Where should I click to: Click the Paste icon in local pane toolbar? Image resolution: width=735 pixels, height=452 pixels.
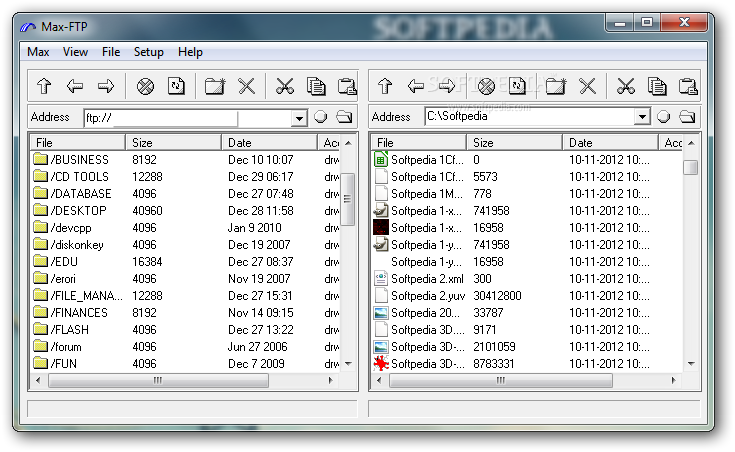pos(688,86)
